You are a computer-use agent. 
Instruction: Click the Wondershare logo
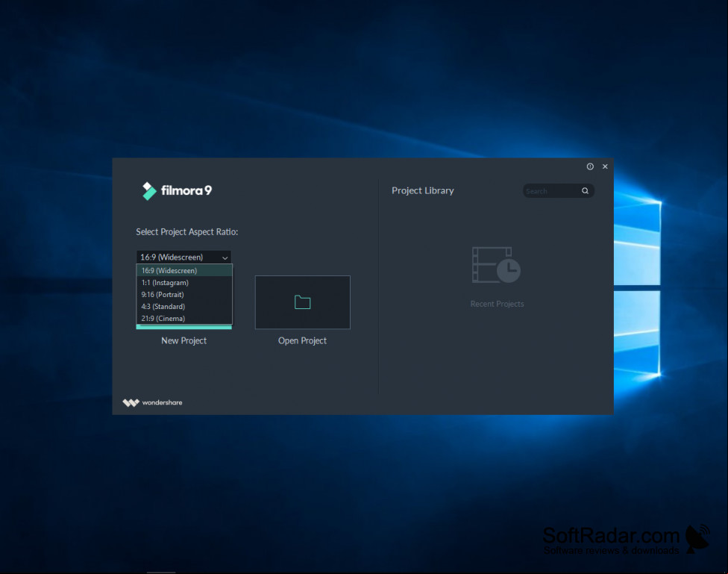point(152,402)
